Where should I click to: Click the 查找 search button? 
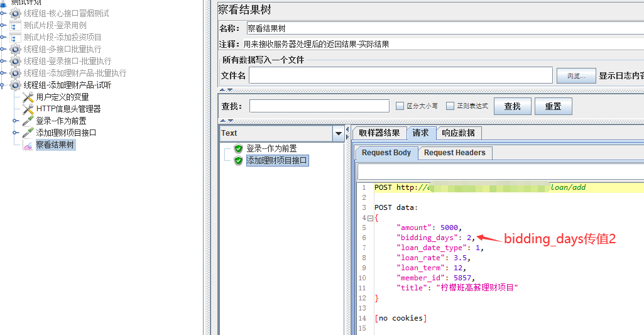point(512,106)
